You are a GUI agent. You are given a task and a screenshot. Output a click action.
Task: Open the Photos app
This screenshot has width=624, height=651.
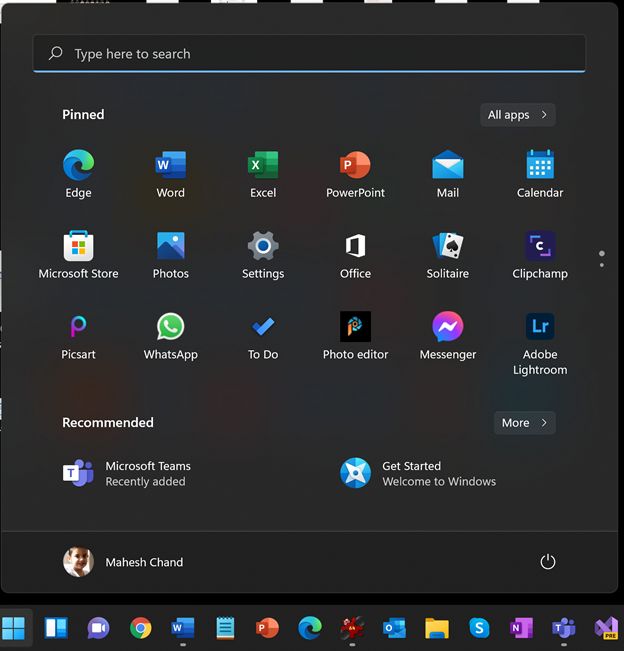pyautogui.click(x=171, y=255)
